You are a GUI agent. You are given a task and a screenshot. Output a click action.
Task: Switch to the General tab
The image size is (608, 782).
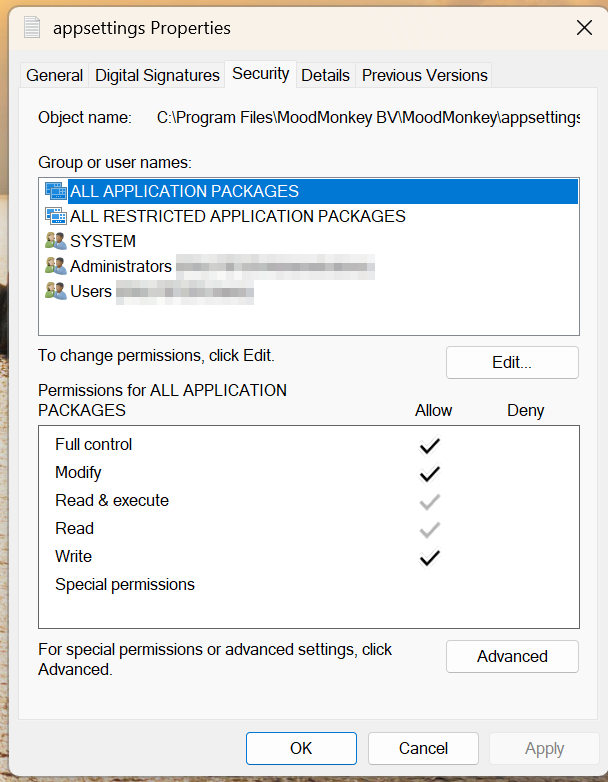click(54, 75)
